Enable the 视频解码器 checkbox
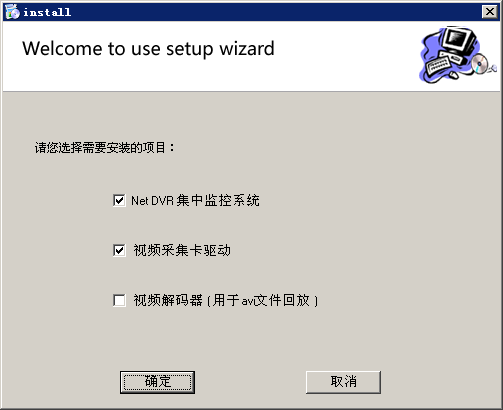The width and height of the screenshot is (503, 410). (x=119, y=300)
